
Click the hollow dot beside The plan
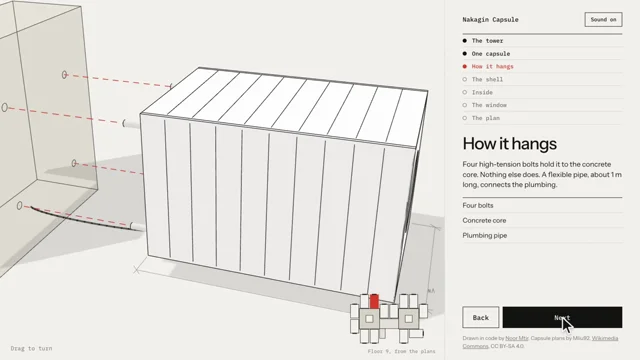point(464,118)
